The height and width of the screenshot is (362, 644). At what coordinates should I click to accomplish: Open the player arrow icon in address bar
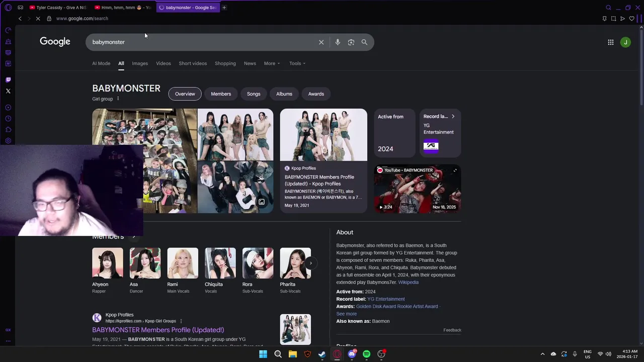622,19
